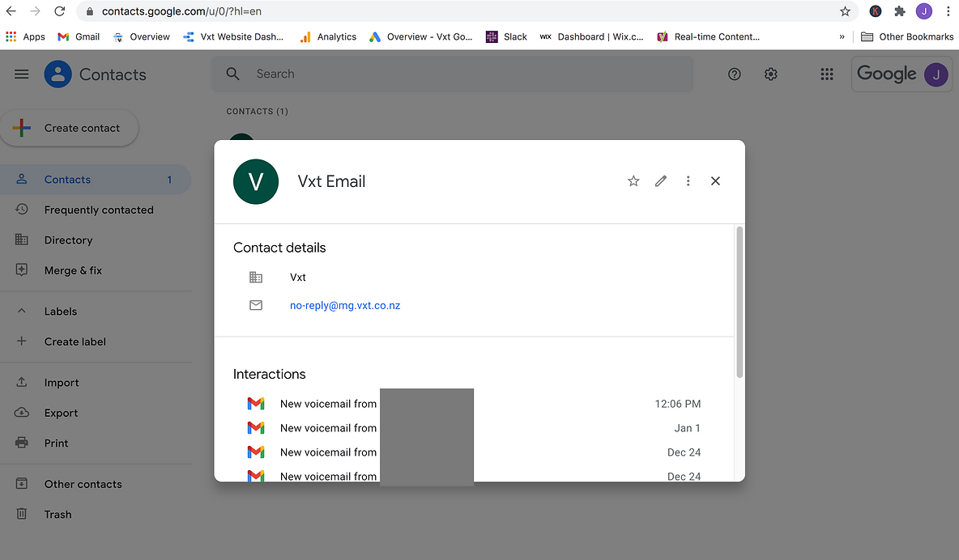This screenshot has height=560, width=959.
Task: Edit contact with the pencil icon
Action: click(661, 181)
